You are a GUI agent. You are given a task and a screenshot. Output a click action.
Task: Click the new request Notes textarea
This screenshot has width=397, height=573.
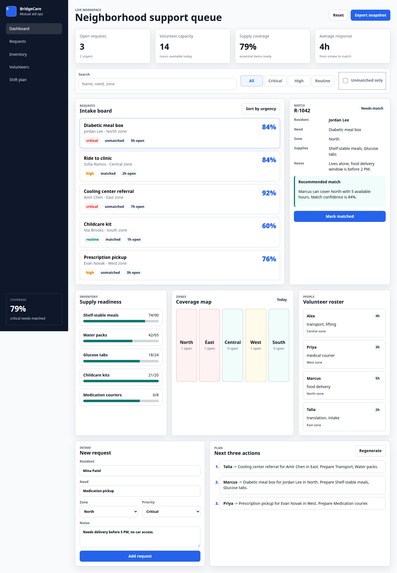(x=140, y=537)
